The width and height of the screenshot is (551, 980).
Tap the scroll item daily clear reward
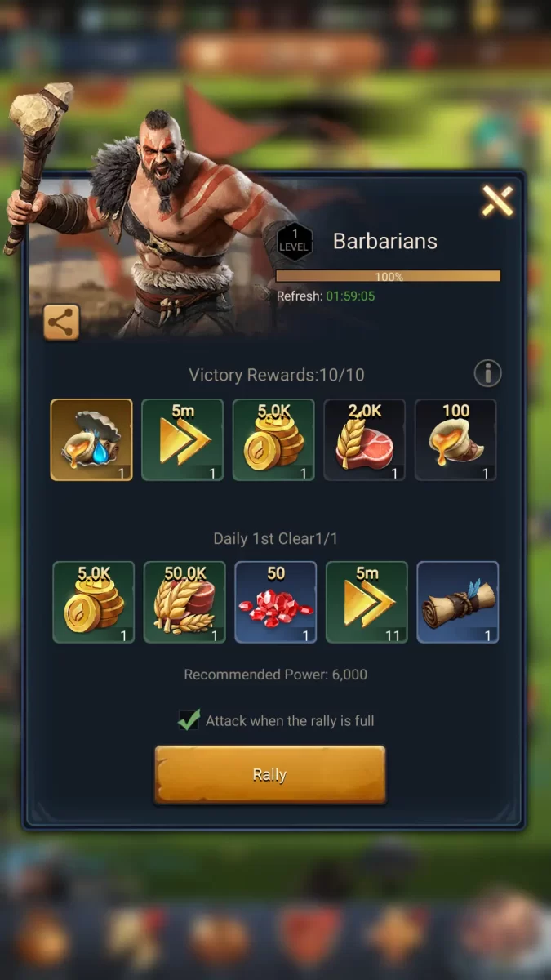(x=458, y=602)
